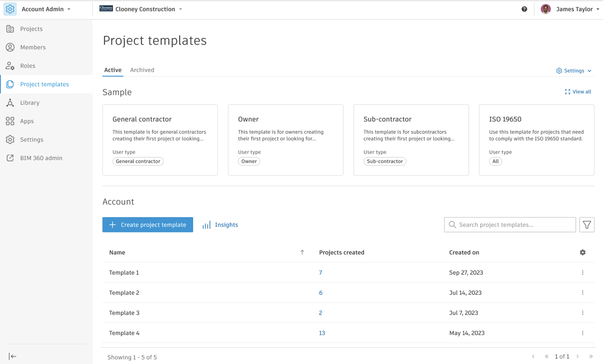This screenshot has height=364, width=603.
Task: Open the Projects section in sidebar
Action: coord(31,29)
